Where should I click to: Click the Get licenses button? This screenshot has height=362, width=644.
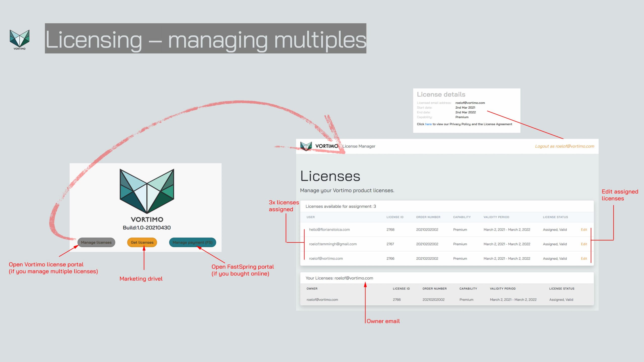(142, 242)
